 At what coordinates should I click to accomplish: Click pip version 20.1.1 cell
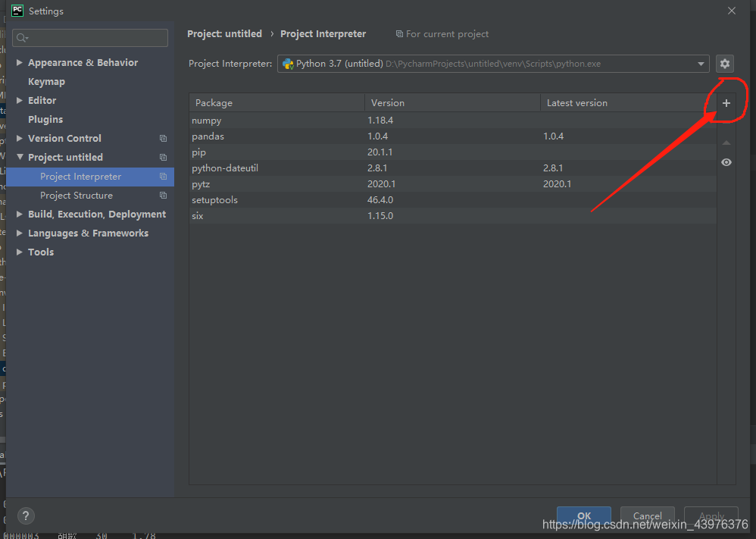pyautogui.click(x=380, y=152)
